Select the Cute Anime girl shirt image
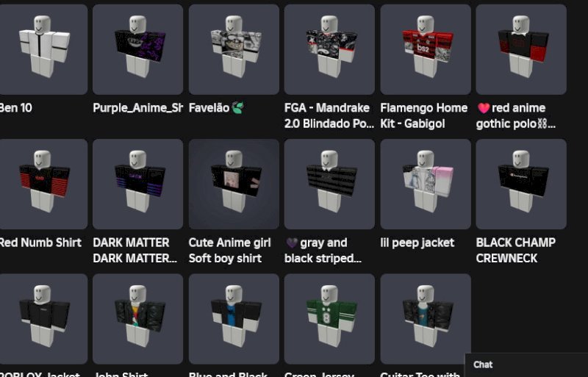The height and width of the screenshot is (377, 588). [234, 184]
